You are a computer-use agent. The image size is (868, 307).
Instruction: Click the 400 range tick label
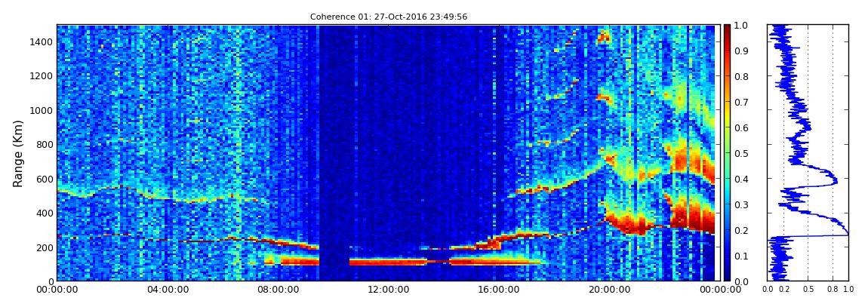tap(45, 213)
